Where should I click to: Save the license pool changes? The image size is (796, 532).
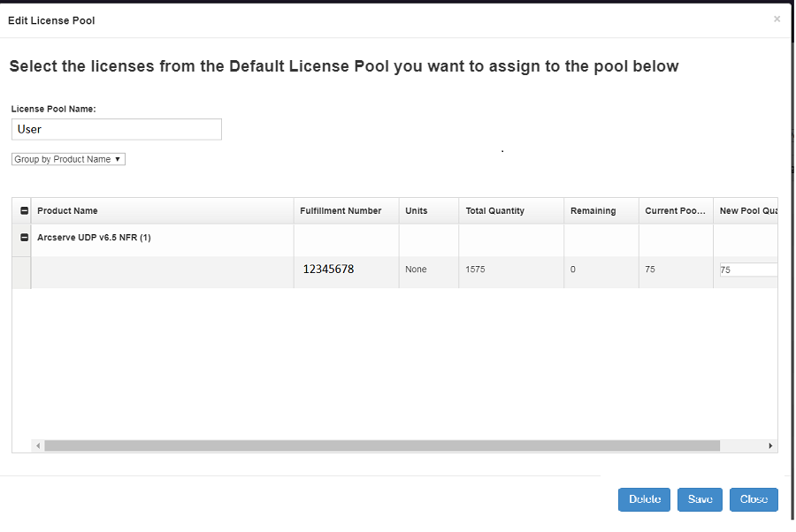[x=700, y=499]
